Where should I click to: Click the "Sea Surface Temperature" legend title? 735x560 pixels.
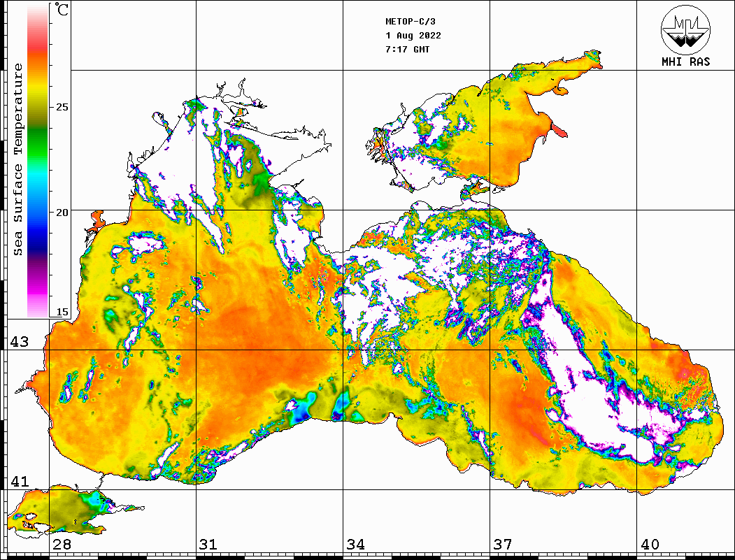tap(17, 160)
